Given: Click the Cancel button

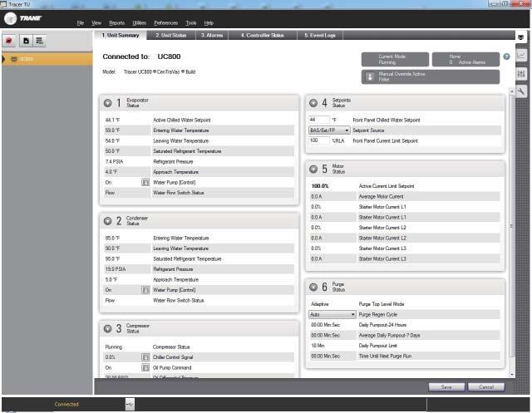Looking at the screenshot, I should 486,387.
